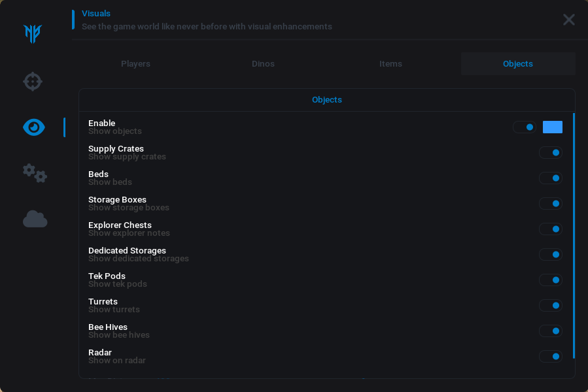The height and width of the screenshot is (392, 588).
Task: Toggle the Dedicated Storages switch
Action: [550, 255]
